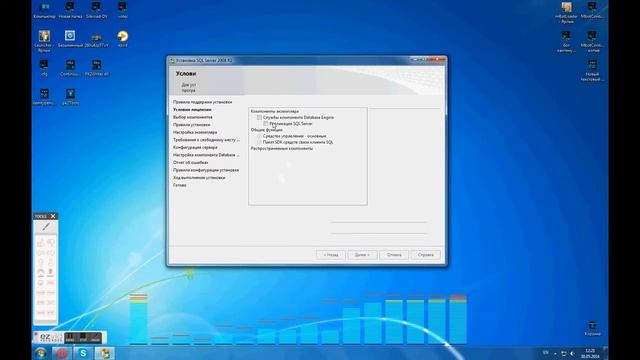Select Конфигурация сервера step
640x360 pixels.
click(195, 147)
